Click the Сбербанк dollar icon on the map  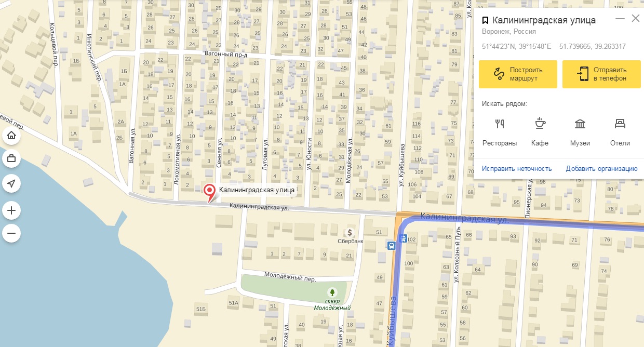coord(350,232)
